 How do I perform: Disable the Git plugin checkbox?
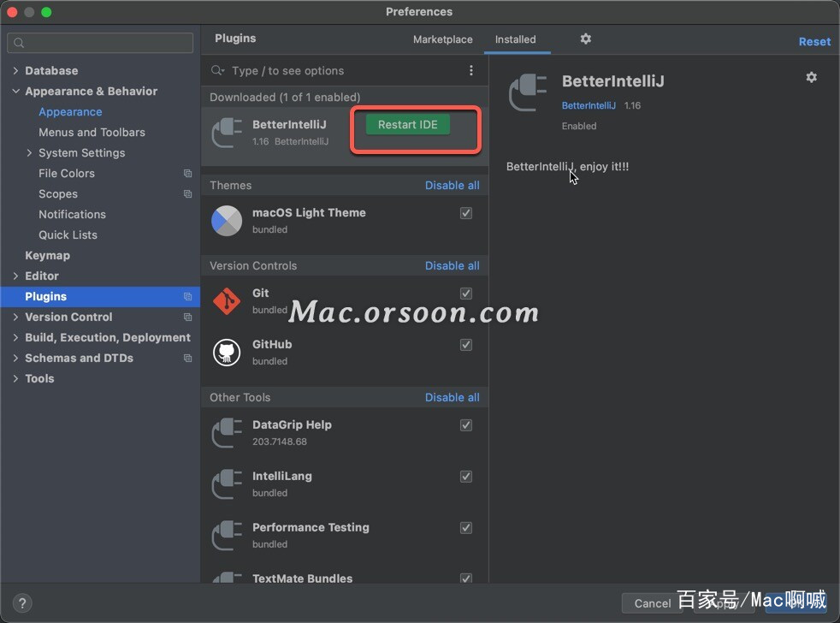click(466, 294)
